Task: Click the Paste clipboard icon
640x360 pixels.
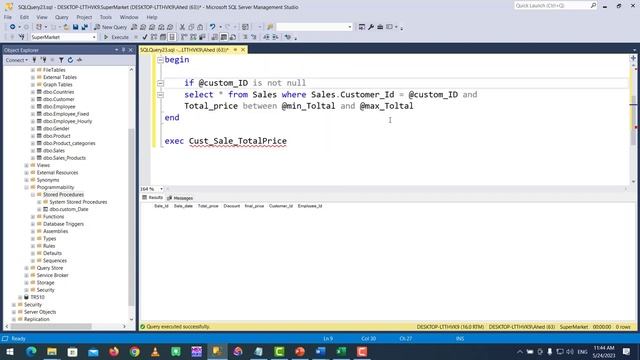Action: tap(200, 27)
